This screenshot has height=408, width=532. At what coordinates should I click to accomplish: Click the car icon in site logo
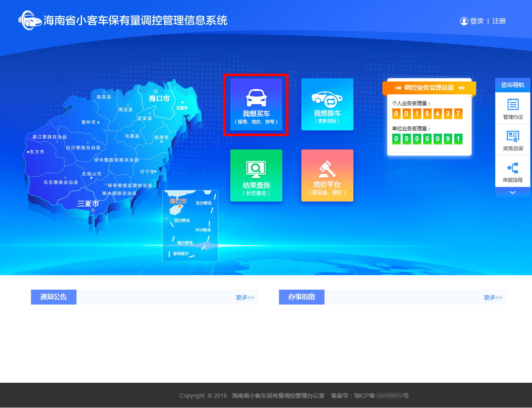click(x=30, y=20)
